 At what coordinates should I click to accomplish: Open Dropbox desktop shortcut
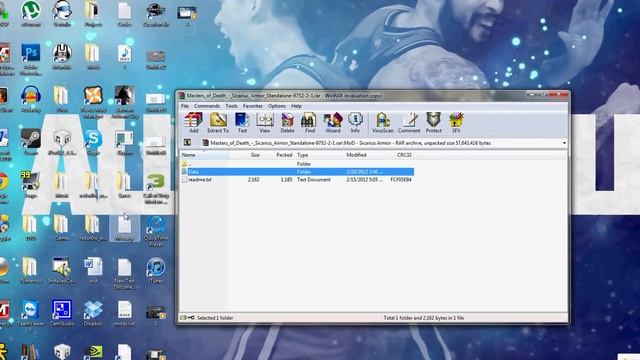pyautogui.click(x=93, y=313)
